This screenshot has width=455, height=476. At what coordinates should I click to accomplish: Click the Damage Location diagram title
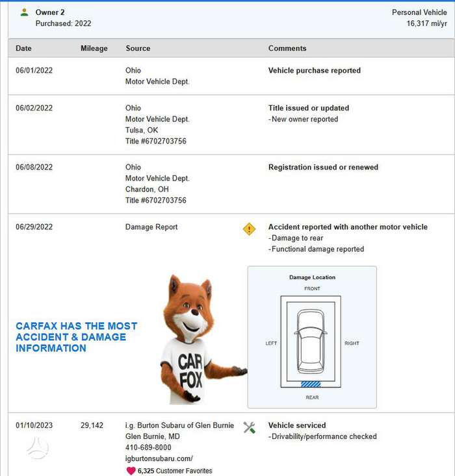[312, 277]
